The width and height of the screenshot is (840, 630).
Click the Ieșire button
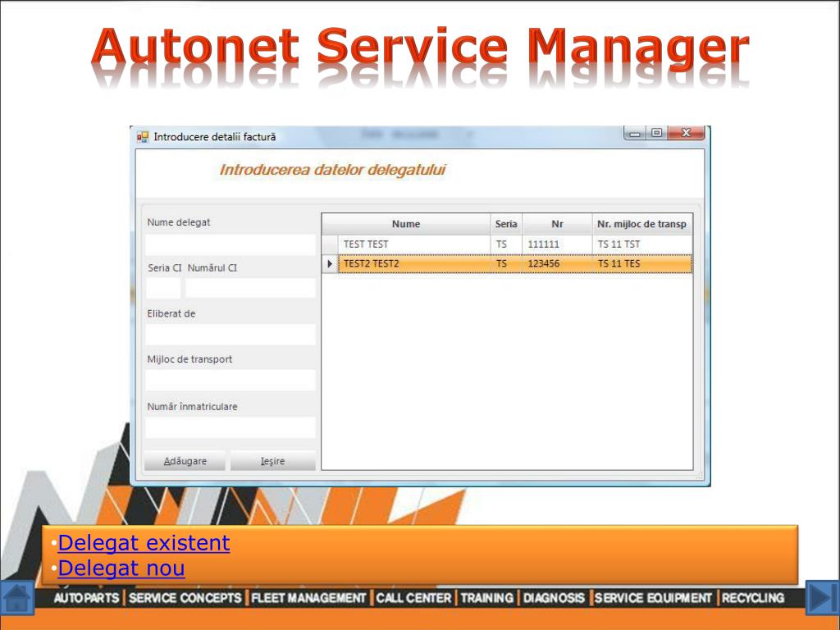point(272,461)
